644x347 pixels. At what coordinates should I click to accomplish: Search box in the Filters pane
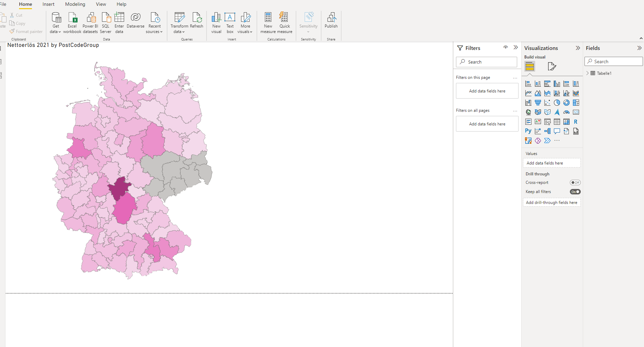pyautogui.click(x=487, y=62)
